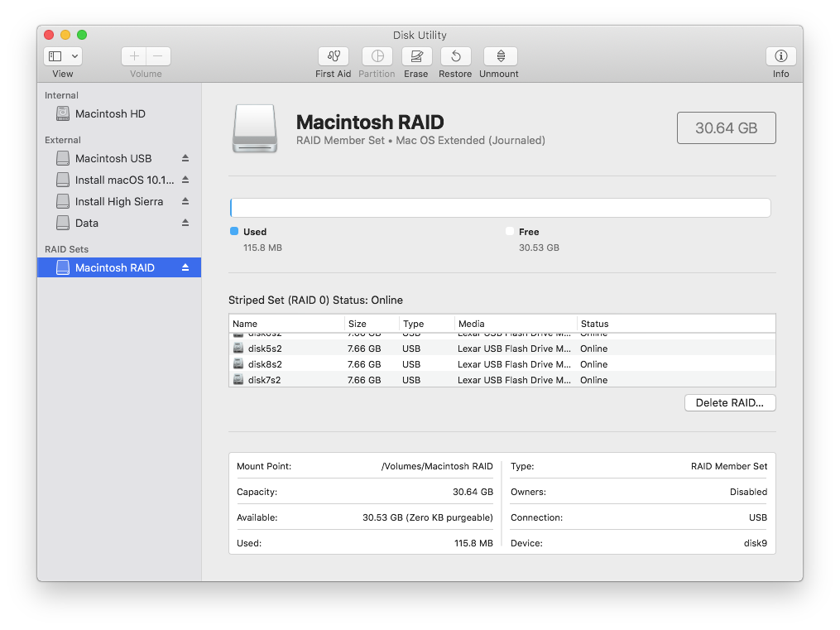The height and width of the screenshot is (630, 840).
Task: Eject Install macOS 10.1... volume
Action: [185, 180]
